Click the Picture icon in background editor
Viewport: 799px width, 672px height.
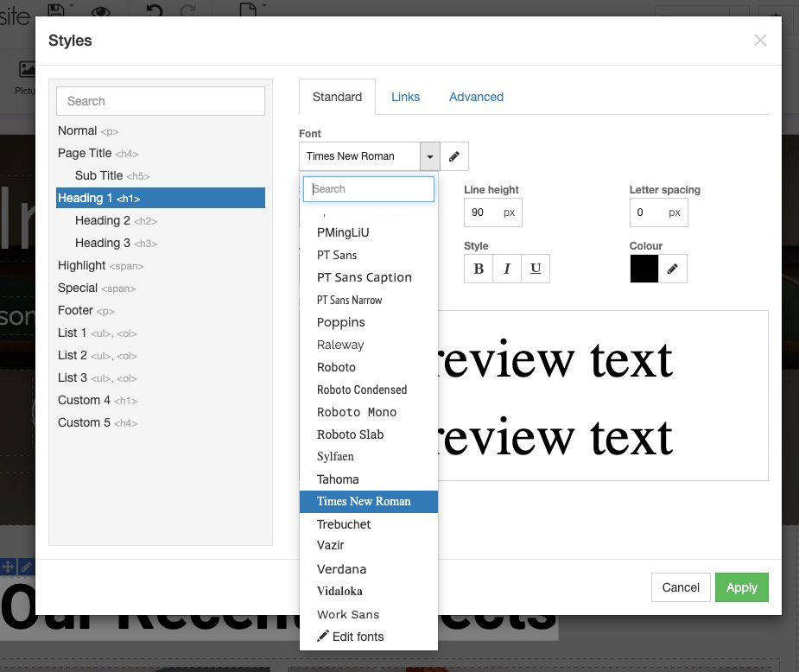coord(26,69)
